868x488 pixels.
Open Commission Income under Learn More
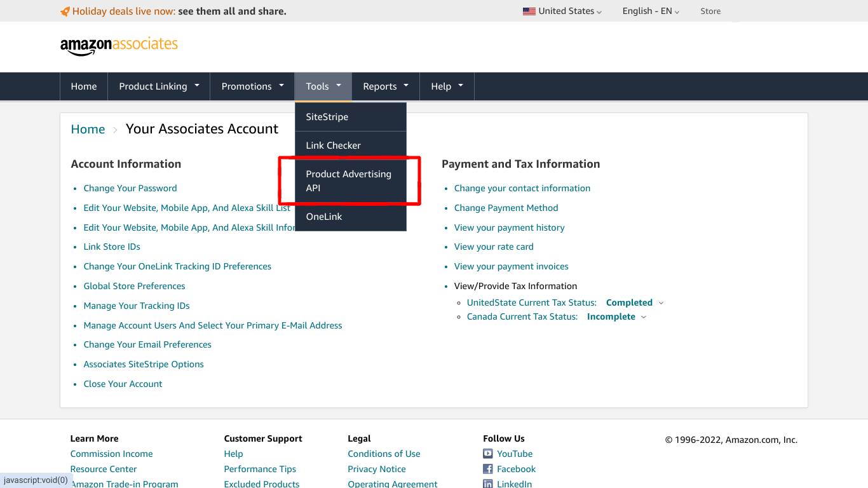click(x=111, y=454)
